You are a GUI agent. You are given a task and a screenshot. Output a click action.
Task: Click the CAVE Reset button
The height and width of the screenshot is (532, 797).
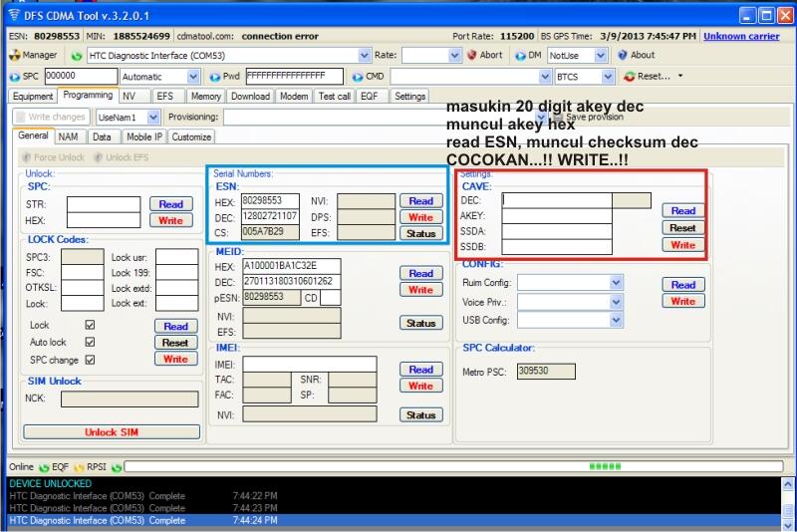[683, 228]
